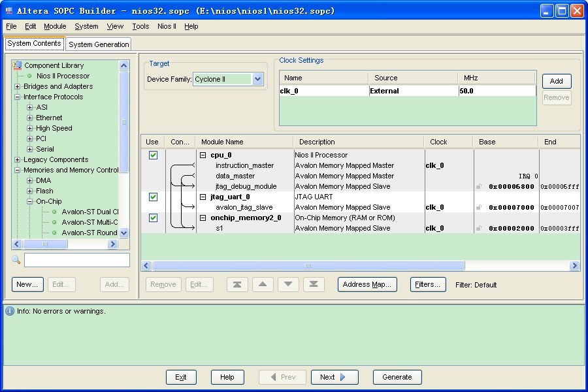
Task: Click library tree scroll-down arrow
Action: 123,233
